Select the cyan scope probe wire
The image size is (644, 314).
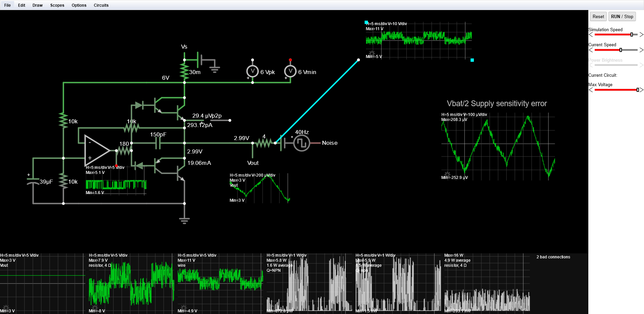point(317,102)
